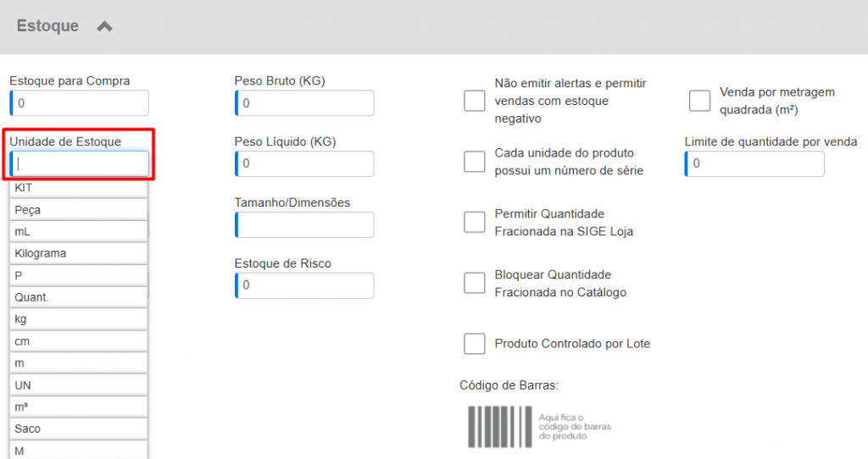Focus the Peso Bruto (KG) input
The height and width of the screenshot is (459, 868).
[x=305, y=103]
